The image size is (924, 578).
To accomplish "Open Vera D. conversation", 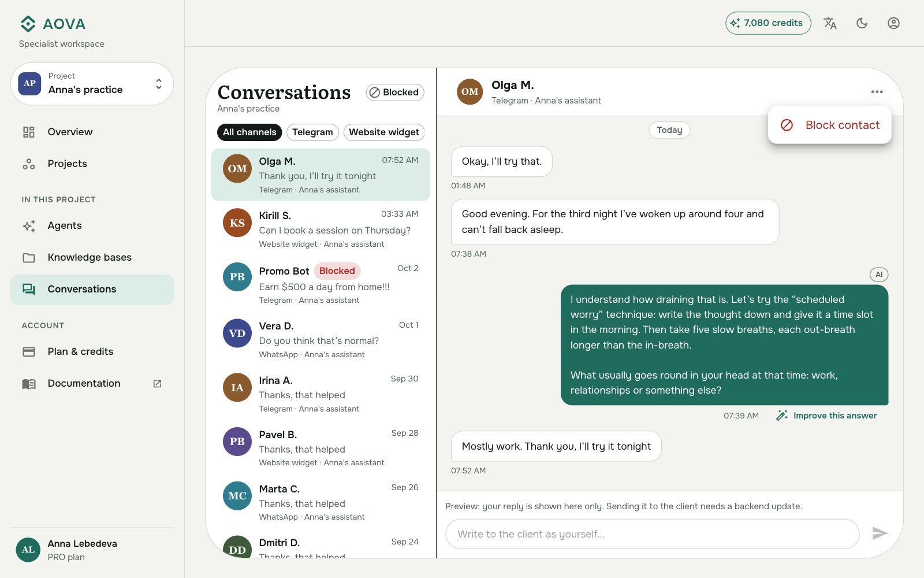I will [321, 339].
